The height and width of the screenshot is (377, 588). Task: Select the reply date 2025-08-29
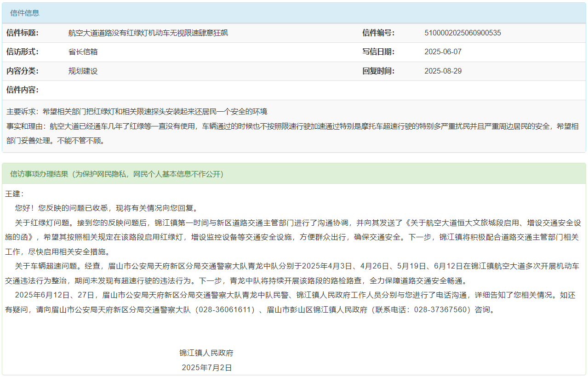click(x=443, y=71)
